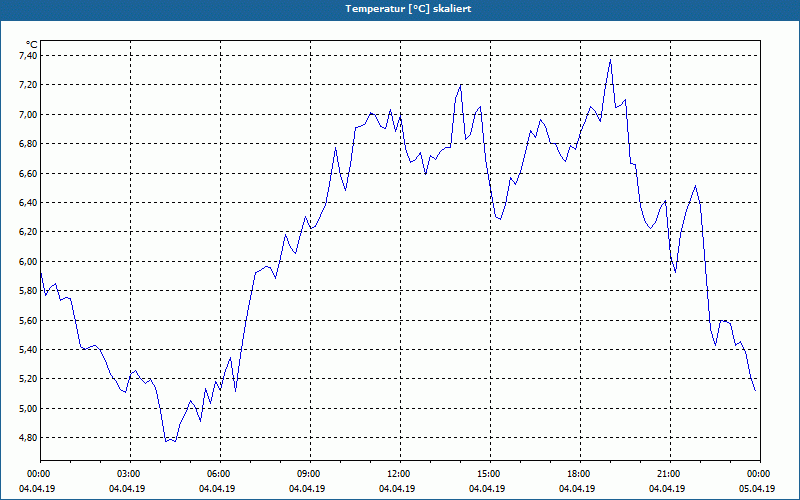
Task: Pick the 6,40 y-axis value
Action: (28, 203)
